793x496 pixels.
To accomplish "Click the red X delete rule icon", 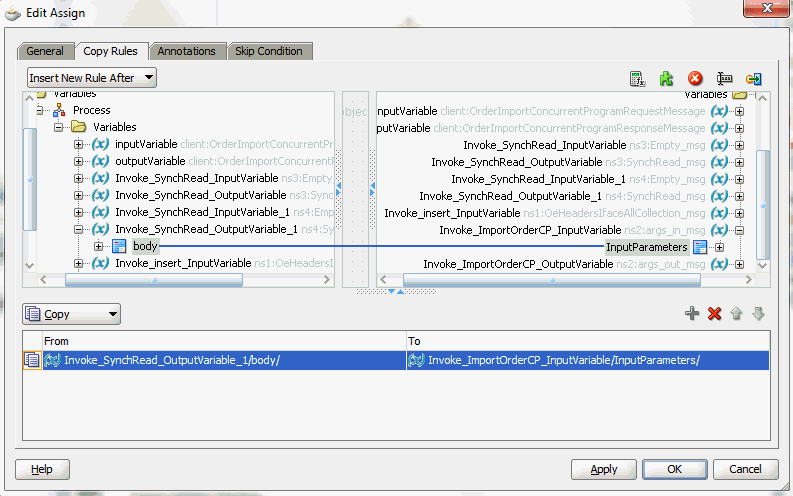I will (x=714, y=314).
